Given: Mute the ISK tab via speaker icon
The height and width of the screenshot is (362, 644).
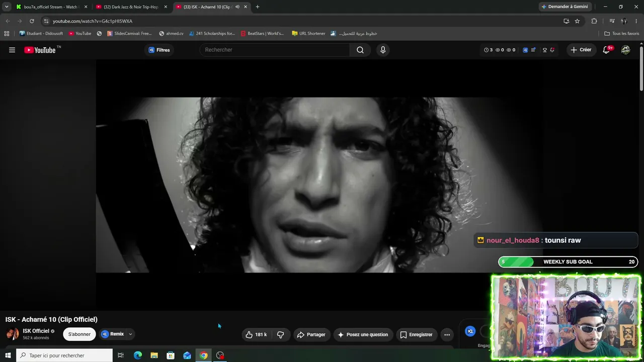Looking at the screenshot, I should point(237,7).
